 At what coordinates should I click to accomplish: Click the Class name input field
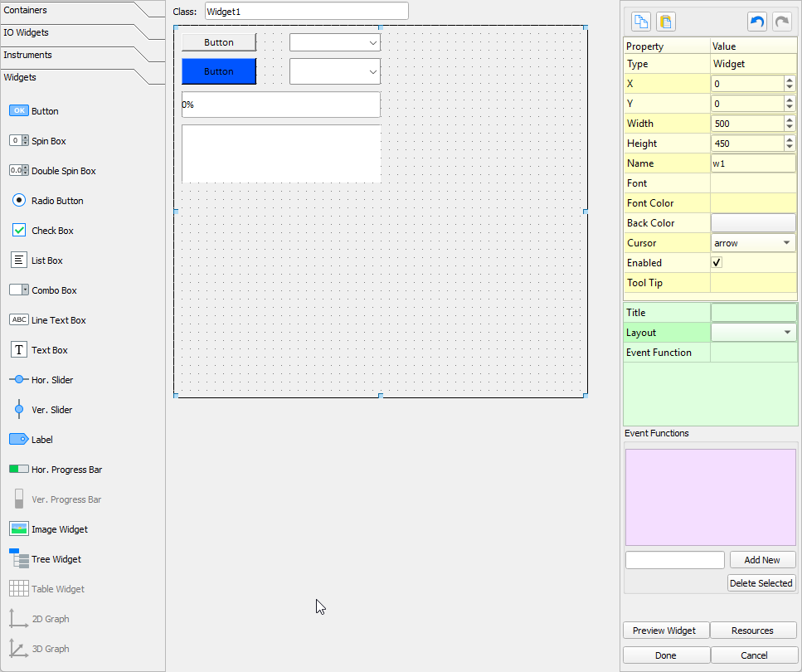point(306,11)
